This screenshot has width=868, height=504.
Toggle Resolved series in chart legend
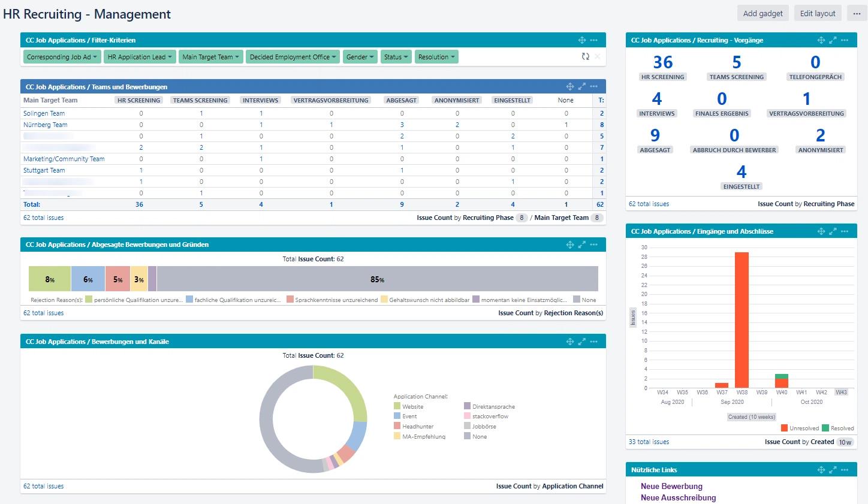(x=838, y=428)
